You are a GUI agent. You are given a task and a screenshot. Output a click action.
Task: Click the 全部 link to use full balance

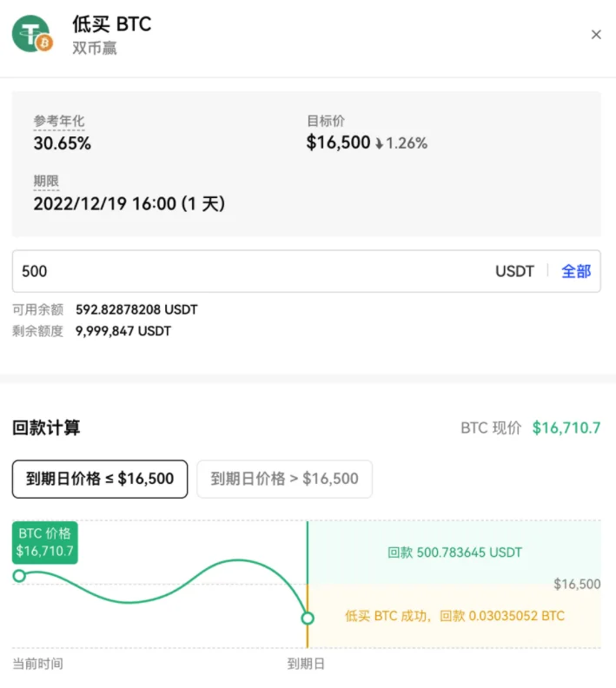(x=576, y=271)
